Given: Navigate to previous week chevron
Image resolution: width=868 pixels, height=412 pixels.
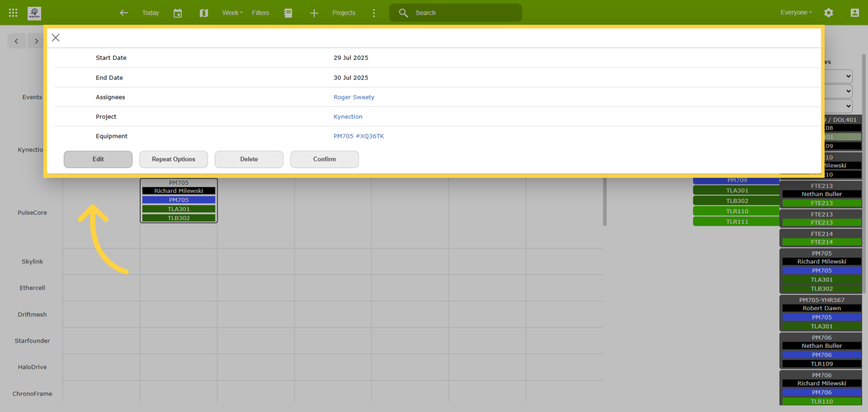Looking at the screenshot, I should click(16, 41).
